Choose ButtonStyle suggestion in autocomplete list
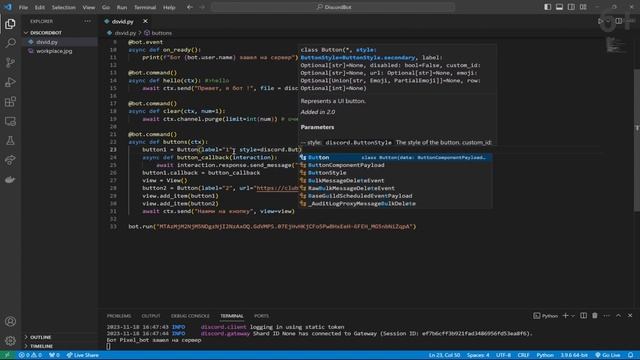This screenshot has width=640, height=360. (395, 173)
